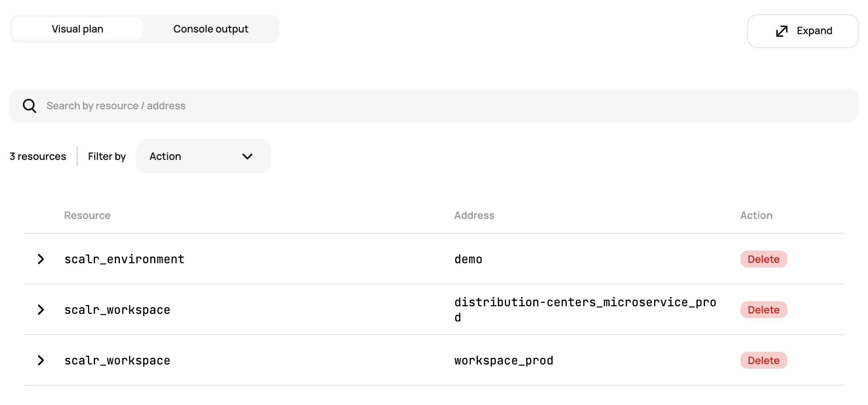This screenshot has height=405, width=868.
Task: Click Delete badge for distribution-centers workspace
Action: pyautogui.click(x=763, y=310)
